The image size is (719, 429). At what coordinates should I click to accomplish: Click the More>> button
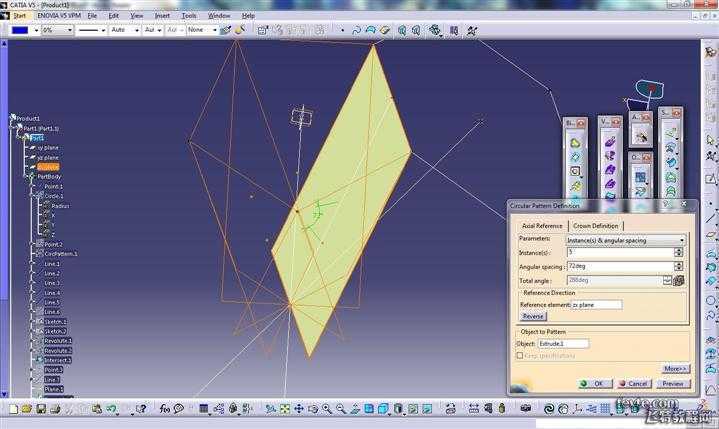(675, 368)
